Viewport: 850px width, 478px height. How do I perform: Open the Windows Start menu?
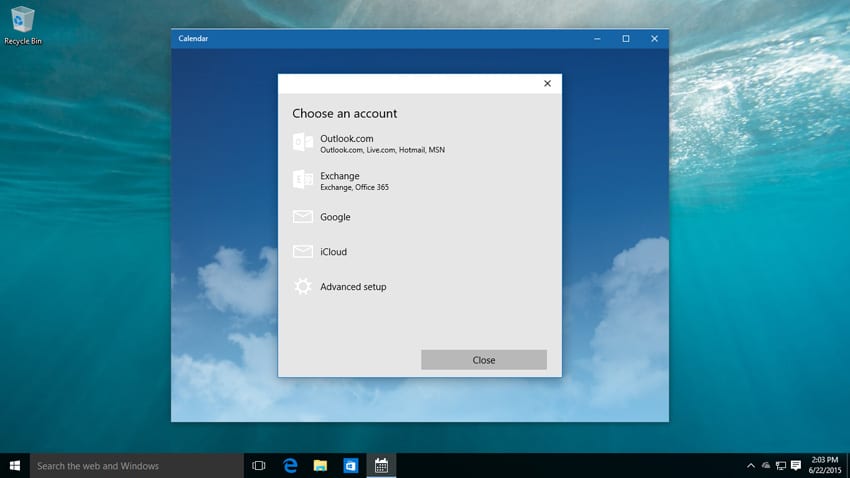pyautogui.click(x=15, y=466)
